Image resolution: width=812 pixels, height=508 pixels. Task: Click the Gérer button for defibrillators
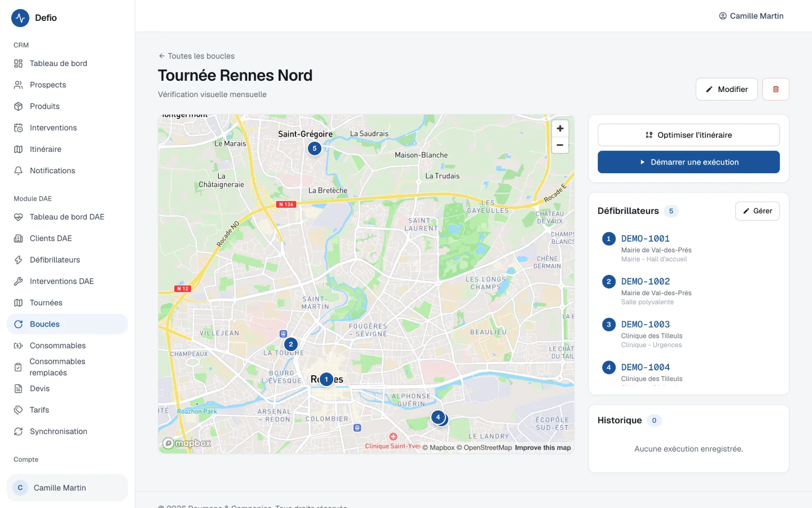pos(757,211)
